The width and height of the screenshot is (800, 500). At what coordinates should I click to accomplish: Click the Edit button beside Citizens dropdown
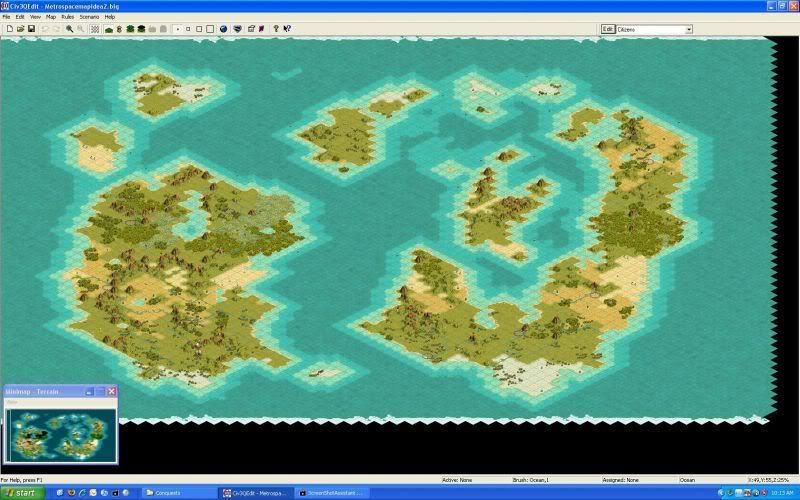point(608,30)
